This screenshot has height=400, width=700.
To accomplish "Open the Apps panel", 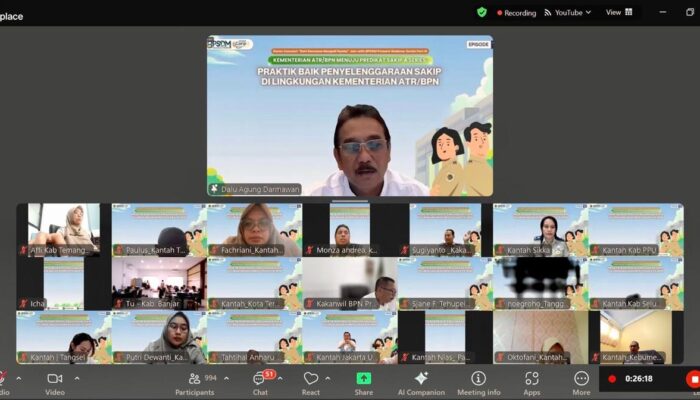I will click(532, 384).
